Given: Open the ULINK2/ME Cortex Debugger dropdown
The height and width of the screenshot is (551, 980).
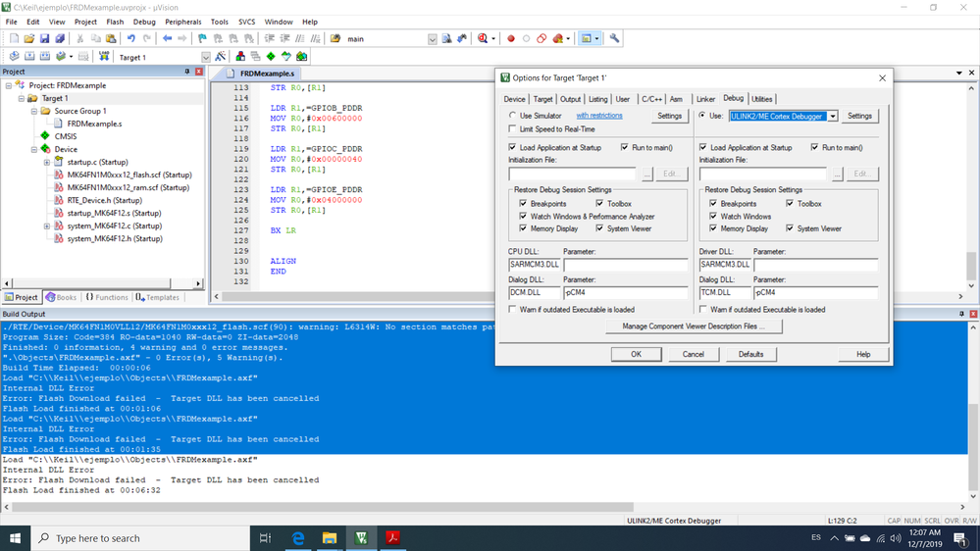Looking at the screenshot, I should click(832, 116).
